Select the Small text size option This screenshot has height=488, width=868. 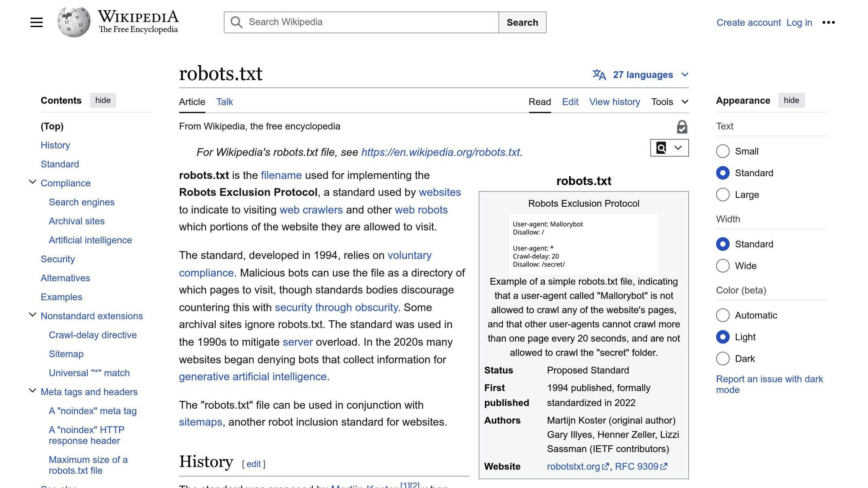(723, 151)
